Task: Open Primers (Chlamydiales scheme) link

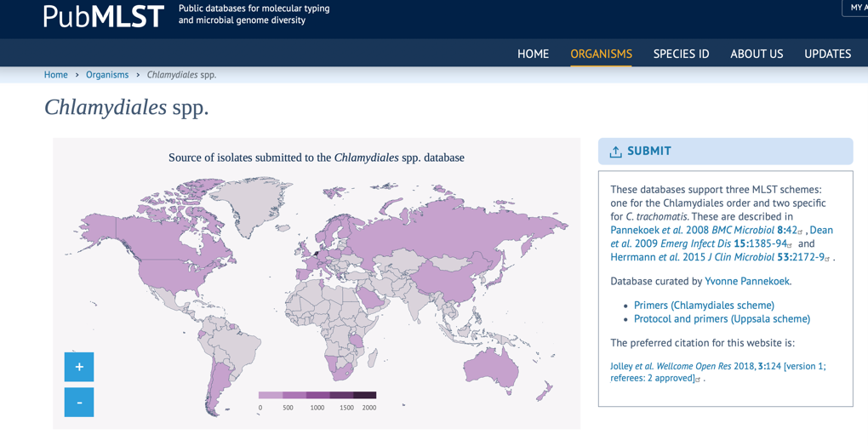Action: click(704, 305)
